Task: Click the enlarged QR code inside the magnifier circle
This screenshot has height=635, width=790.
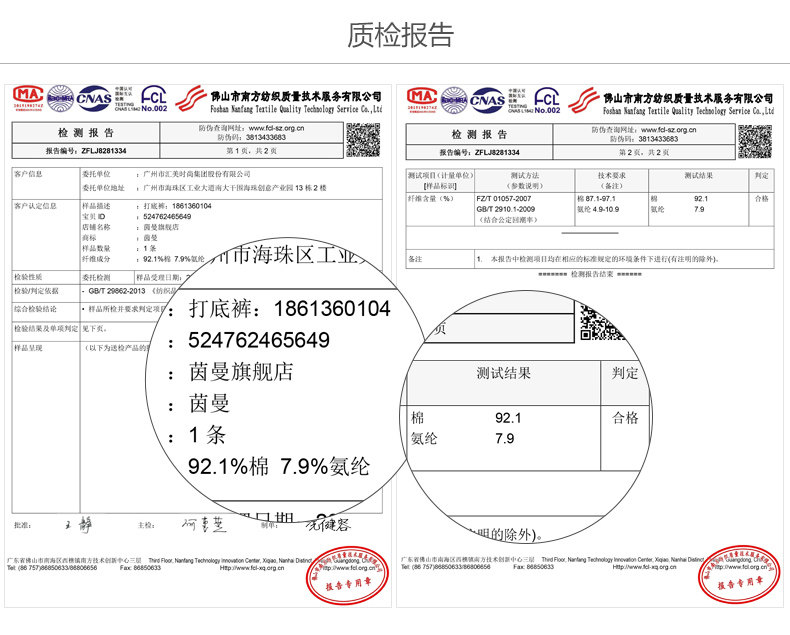Action: 602,323
